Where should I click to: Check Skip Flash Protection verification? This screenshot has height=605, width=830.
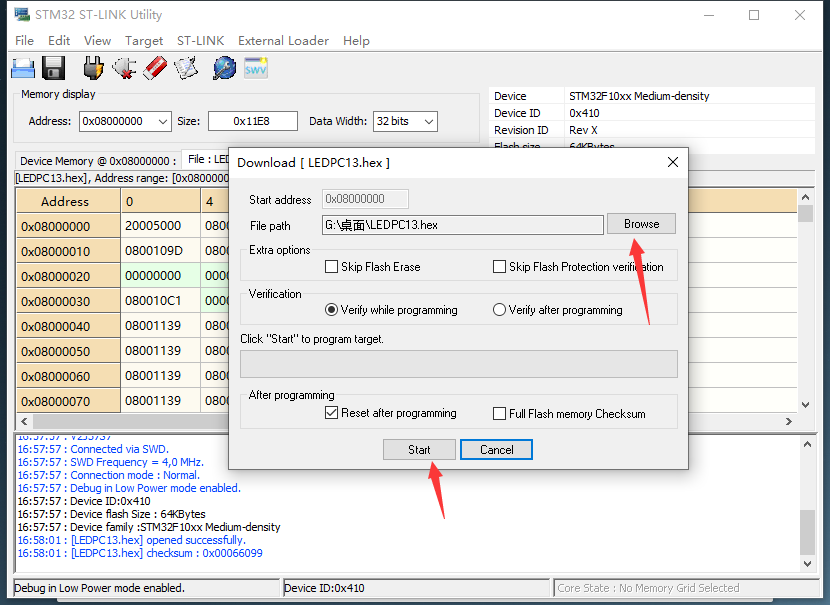(x=499, y=266)
